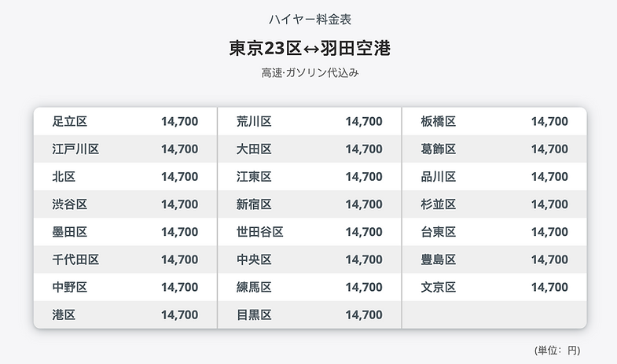Image resolution: width=617 pixels, height=364 pixels.
Task: Click the 足立区 row label
Action: (x=69, y=121)
